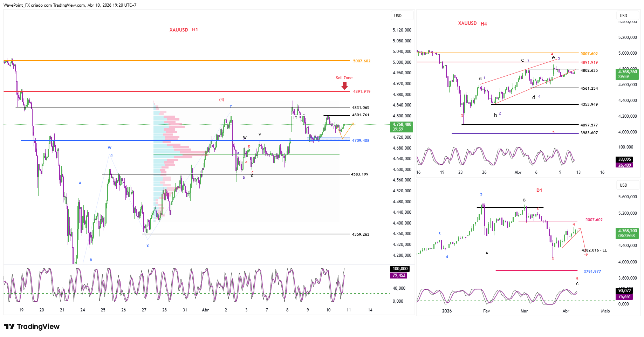Viewport: 644px width, 337px height.
Task: Select the XAUUSD H4 chart title
Action: tap(472, 23)
